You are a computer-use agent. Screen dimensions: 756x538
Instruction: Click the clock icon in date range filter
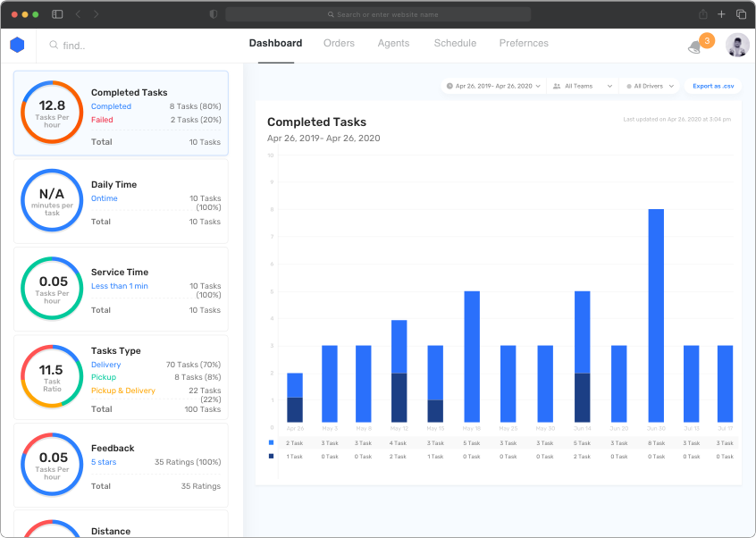tap(449, 87)
